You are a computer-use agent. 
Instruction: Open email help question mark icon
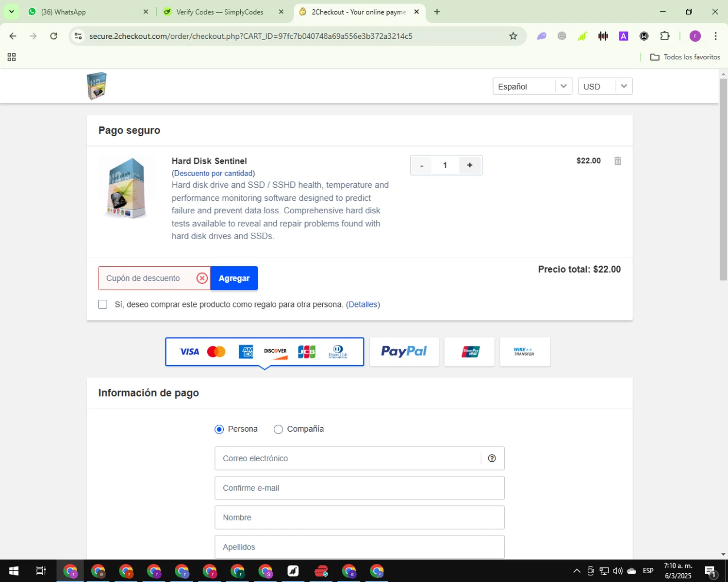[x=492, y=458]
